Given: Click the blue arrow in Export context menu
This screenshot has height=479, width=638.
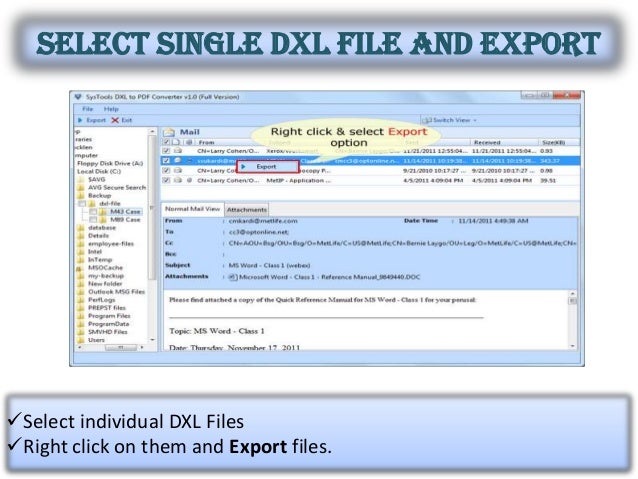Looking at the screenshot, I should tap(243, 166).
